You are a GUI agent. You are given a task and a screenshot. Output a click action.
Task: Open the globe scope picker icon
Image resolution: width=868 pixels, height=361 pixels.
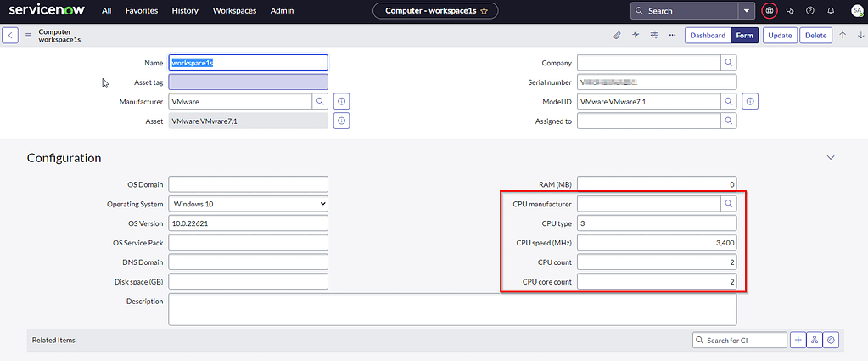tap(770, 11)
